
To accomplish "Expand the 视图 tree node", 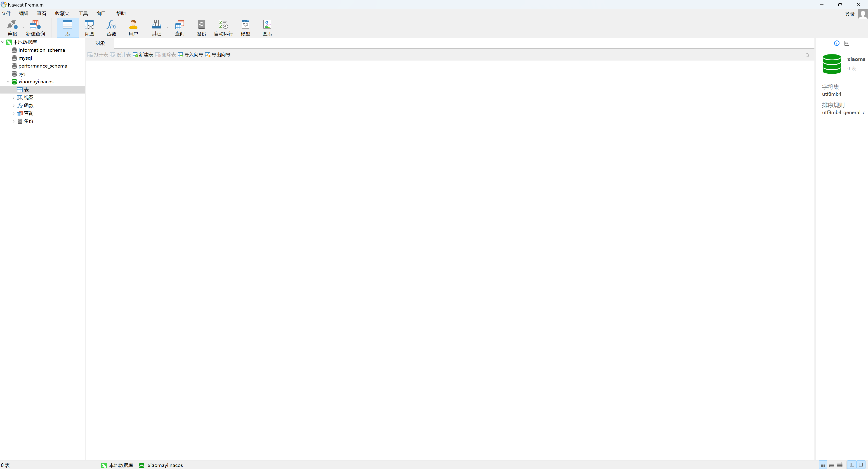I will coord(14,98).
